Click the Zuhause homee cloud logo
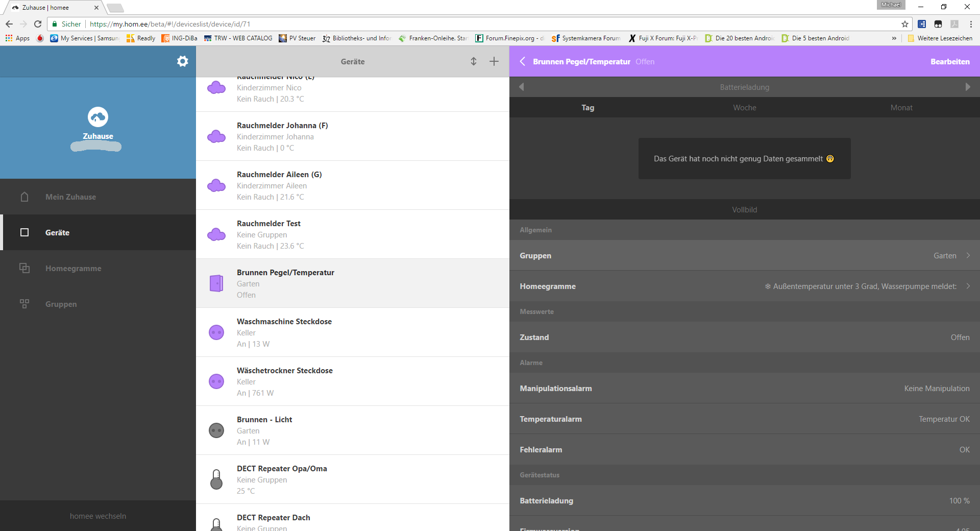Viewport: 980px width, 531px height. (98, 117)
